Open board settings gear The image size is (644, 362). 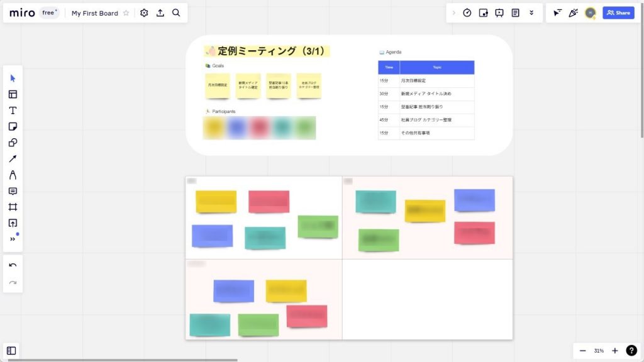[x=144, y=13]
